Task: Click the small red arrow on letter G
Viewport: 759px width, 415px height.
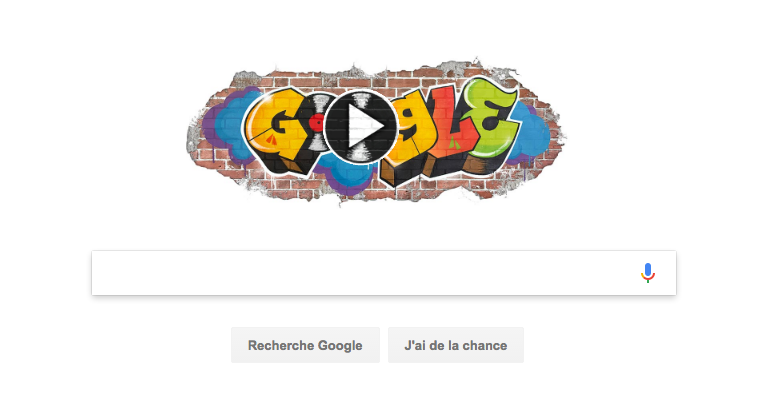Action: (x=271, y=140)
